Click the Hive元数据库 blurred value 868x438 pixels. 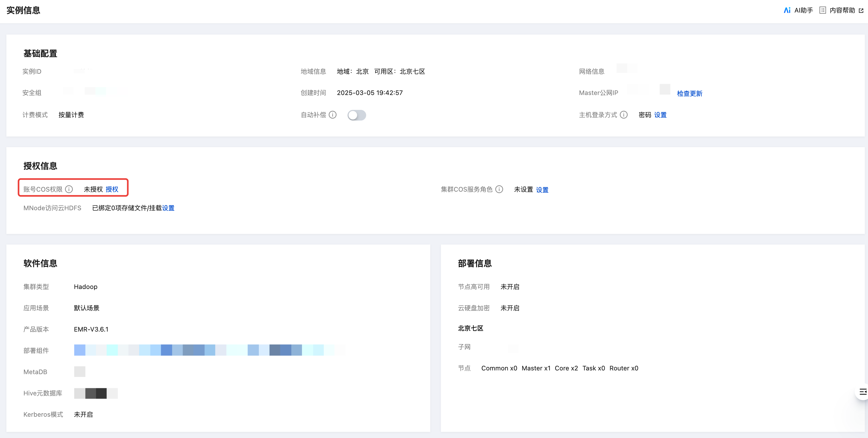(96, 393)
